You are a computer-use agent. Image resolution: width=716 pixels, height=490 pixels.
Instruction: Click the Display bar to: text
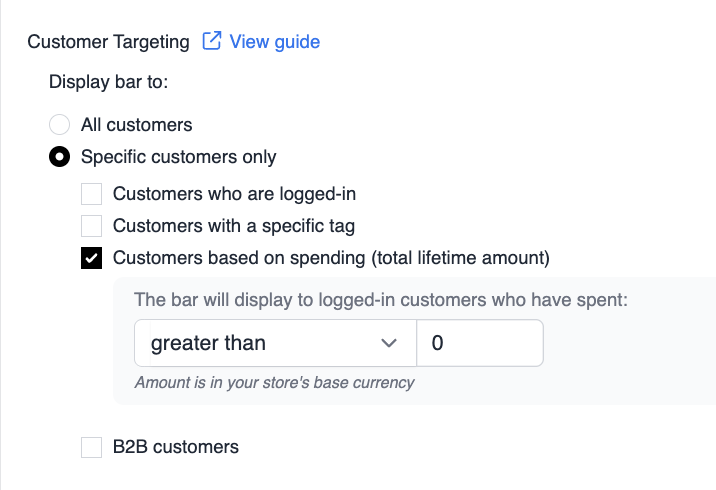[109, 82]
